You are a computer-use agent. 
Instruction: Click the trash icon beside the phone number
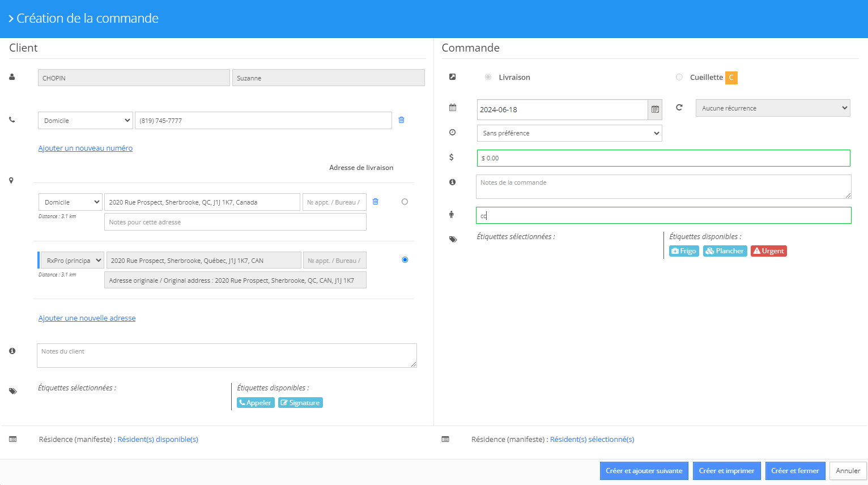(x=401, y=120)
